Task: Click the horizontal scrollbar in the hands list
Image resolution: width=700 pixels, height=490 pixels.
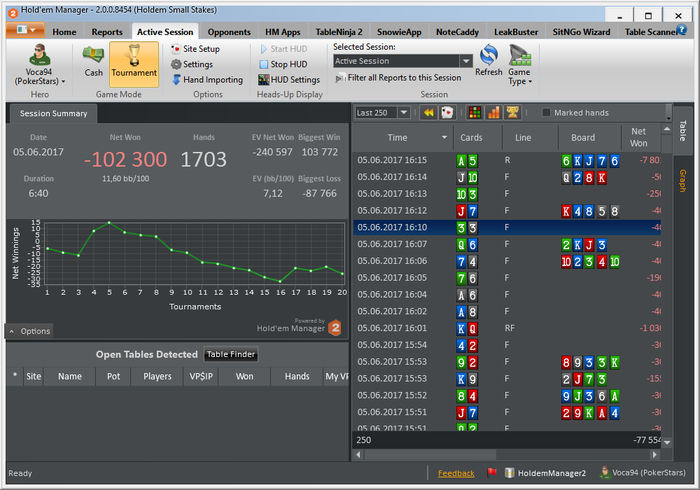Action: [430, 454]
